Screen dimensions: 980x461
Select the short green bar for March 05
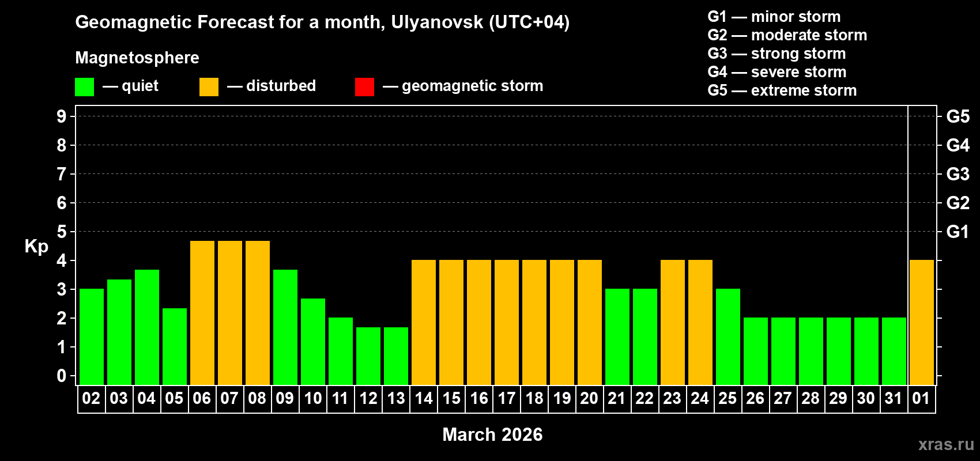click(175, 347)
